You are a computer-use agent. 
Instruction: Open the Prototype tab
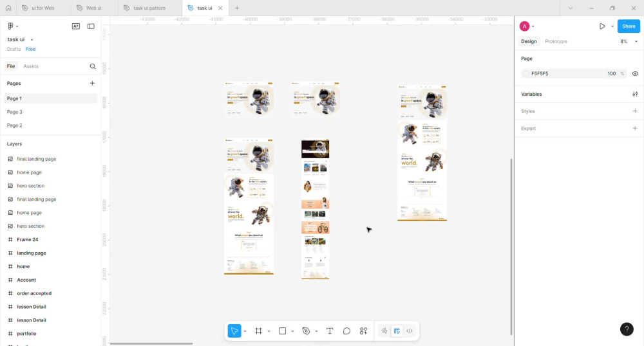(x=556, y=41)
